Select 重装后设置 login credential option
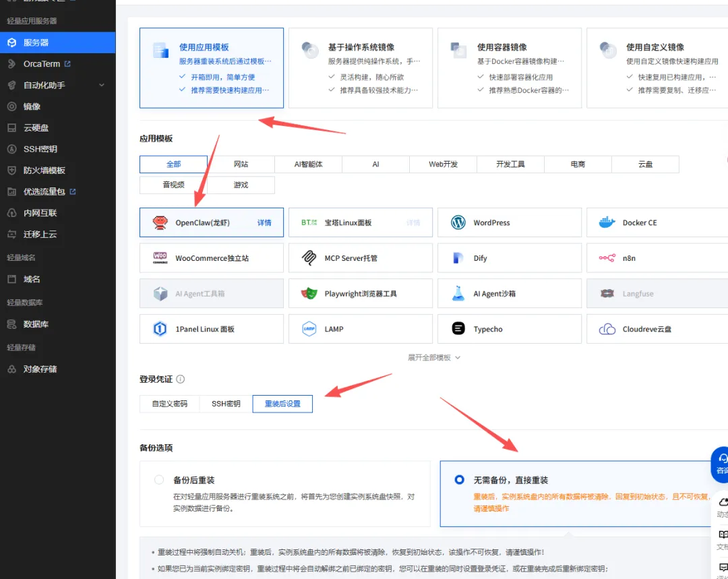Screen dimensions: 728x579 282,404
